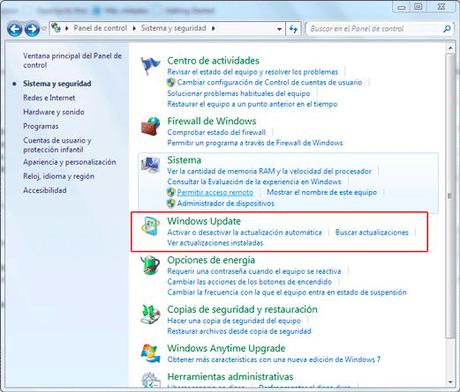Click Comprobar estado del firewall
The width and height of the screenshot is (460, 392).
(216, 132)
